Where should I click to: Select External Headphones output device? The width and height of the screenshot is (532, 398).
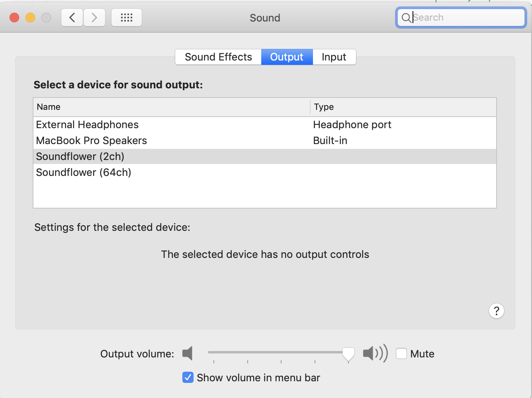click(87, 125)
